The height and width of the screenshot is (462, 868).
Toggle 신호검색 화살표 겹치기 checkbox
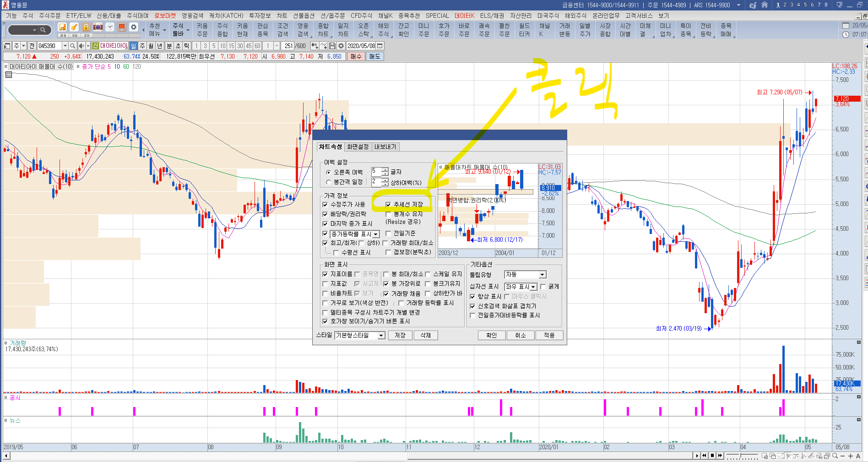[x=472, y=306]
